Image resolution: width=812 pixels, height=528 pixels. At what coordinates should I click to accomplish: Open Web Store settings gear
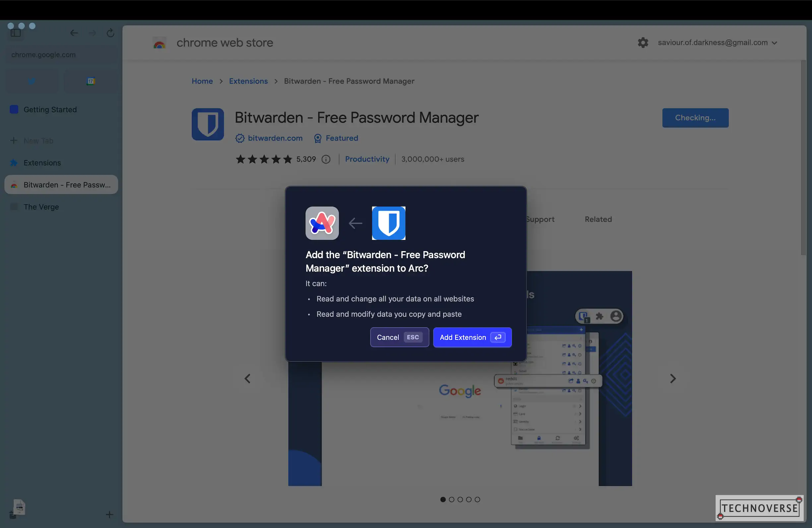(643, 43)
